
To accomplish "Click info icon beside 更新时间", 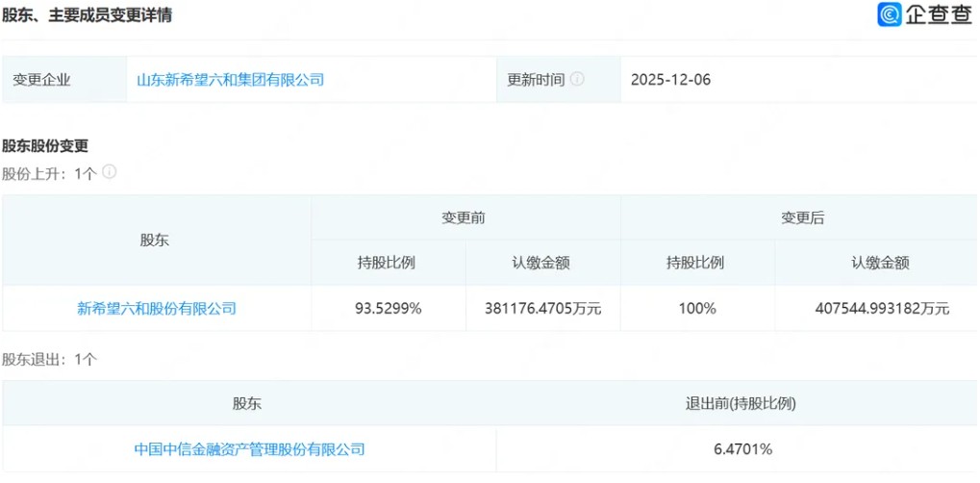I will [577, 79].
